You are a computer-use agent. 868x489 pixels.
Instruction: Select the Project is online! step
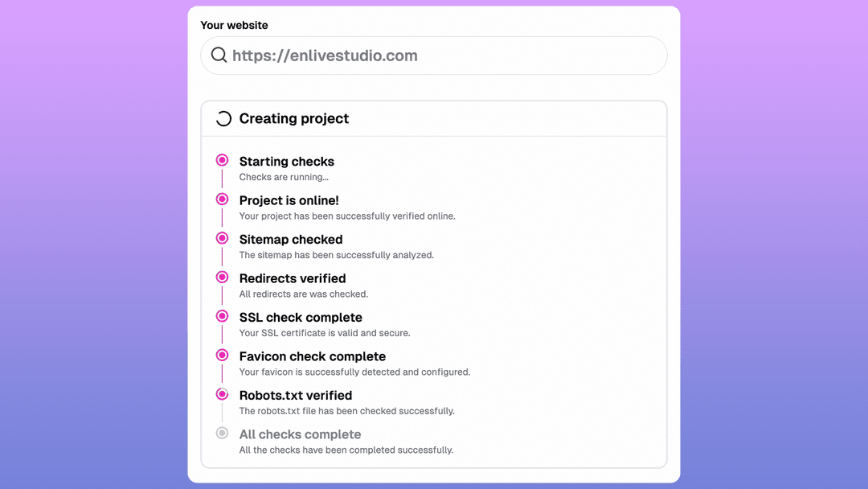tap(289, 199)
